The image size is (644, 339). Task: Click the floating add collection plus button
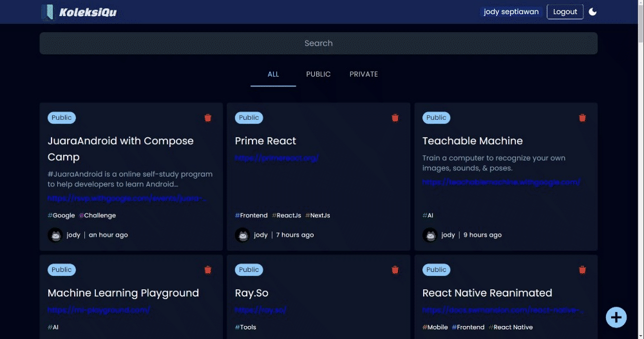click(616, 317)
